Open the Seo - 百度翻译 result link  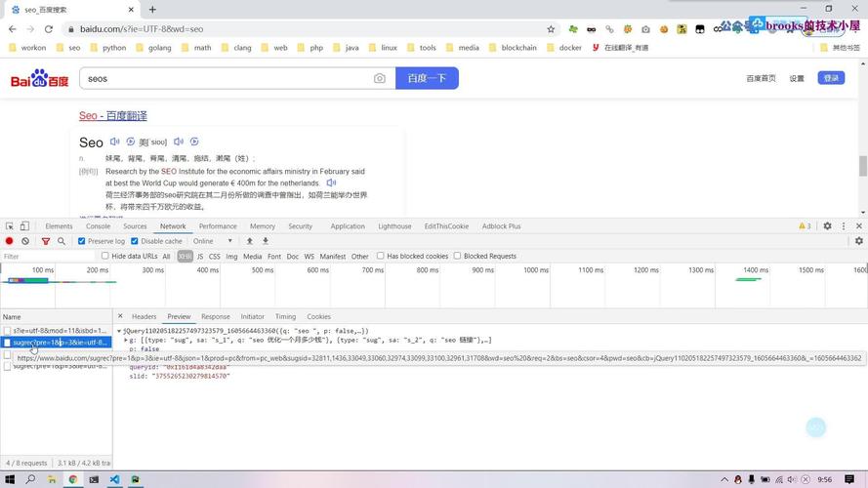click(113, 115)
